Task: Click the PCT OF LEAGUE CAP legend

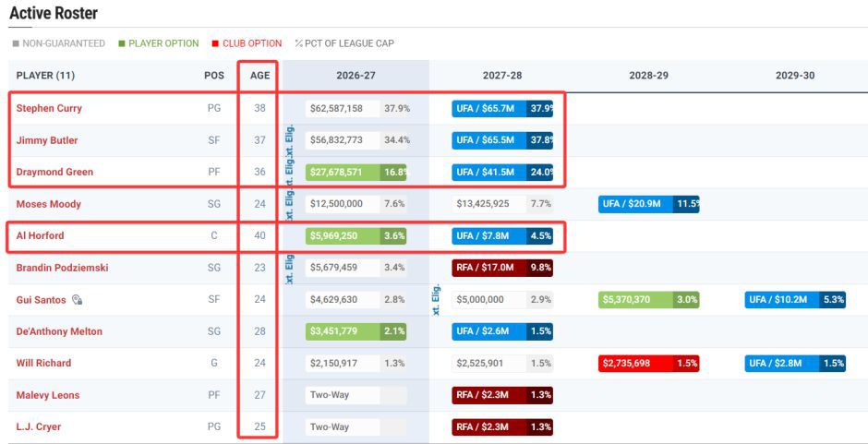Action: [x=344, y=43]
